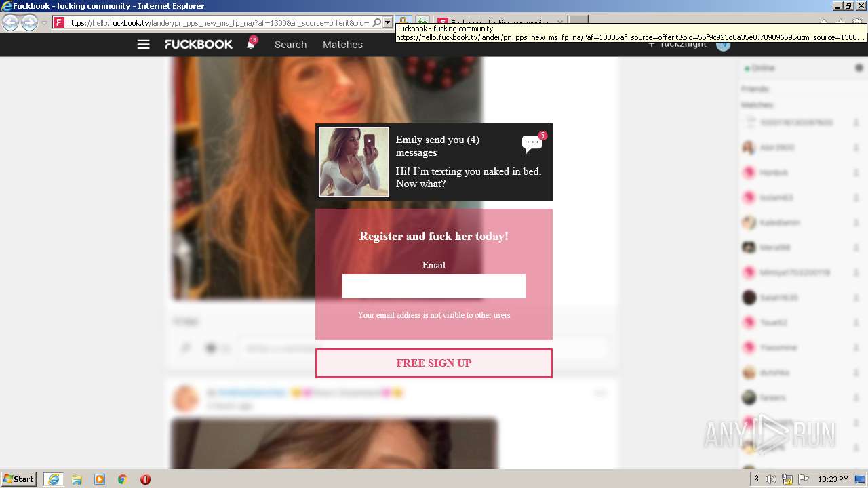Viewport: 868px width, 488px height.
Task: Click the show desktop button
Action: click(x=861, y=479)
